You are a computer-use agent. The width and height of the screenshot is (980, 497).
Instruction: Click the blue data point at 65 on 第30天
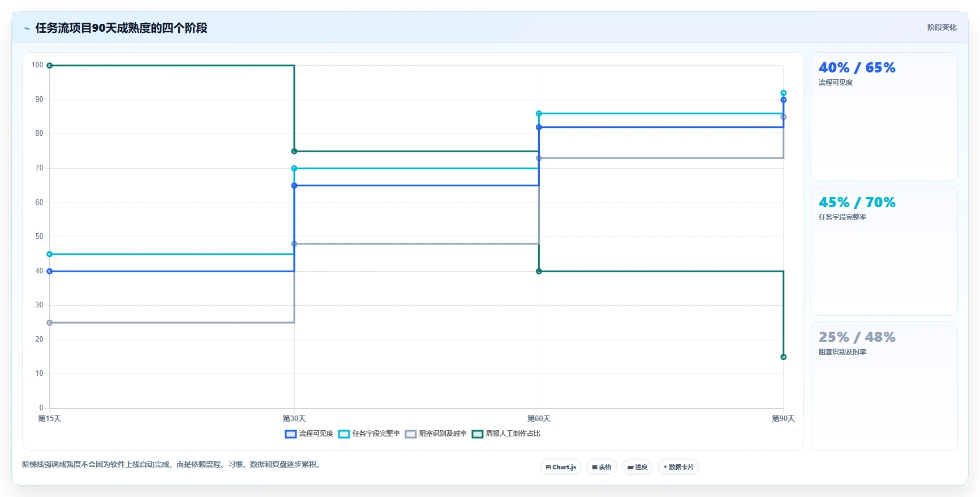tap(294, 186)
